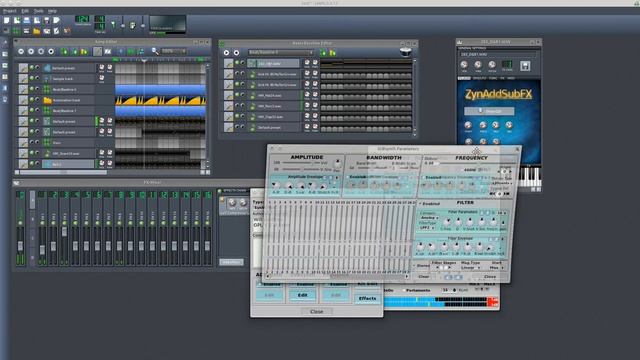Click the piano keyboard in instrument window
Viewport: 640px width, 360px height.
click(530, 176)
